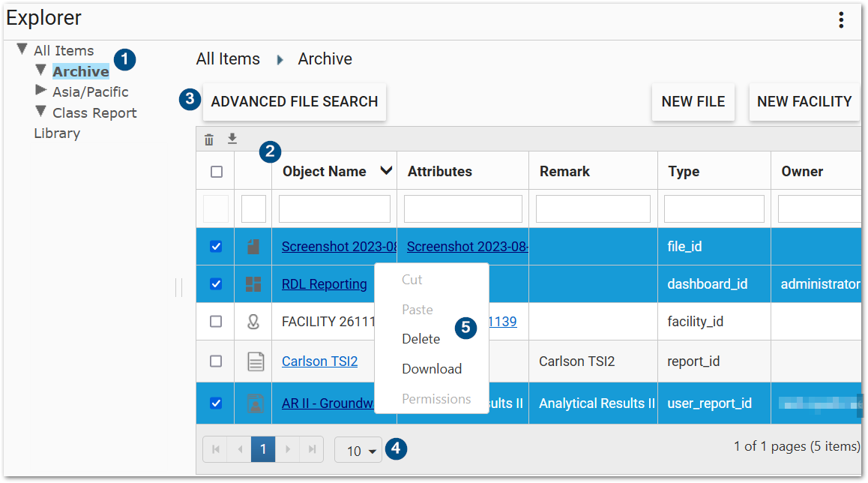The image size is (868, 483).
Task: Uncheck the RDL Reporting row checkbox
Action: (215, 284)
